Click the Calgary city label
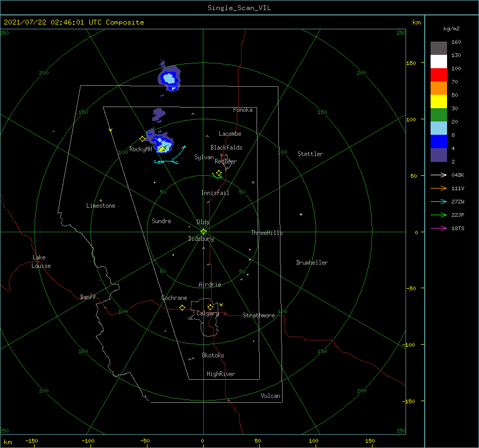 (208, 313)
